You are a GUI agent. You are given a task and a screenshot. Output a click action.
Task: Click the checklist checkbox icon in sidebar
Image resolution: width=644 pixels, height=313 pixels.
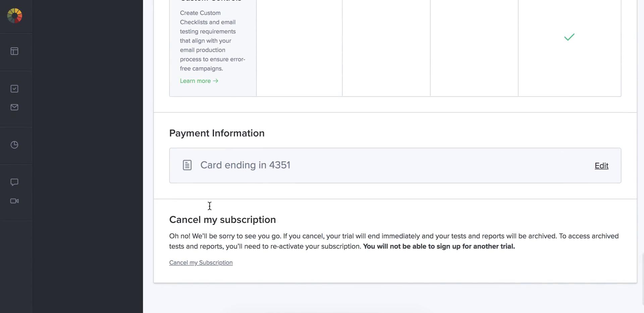click(14, 88)
